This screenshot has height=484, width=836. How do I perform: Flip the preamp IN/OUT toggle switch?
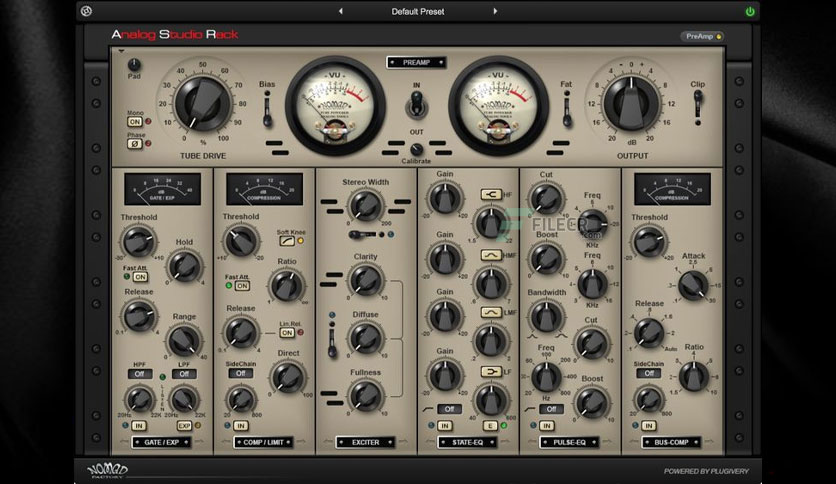coord(416,104)
